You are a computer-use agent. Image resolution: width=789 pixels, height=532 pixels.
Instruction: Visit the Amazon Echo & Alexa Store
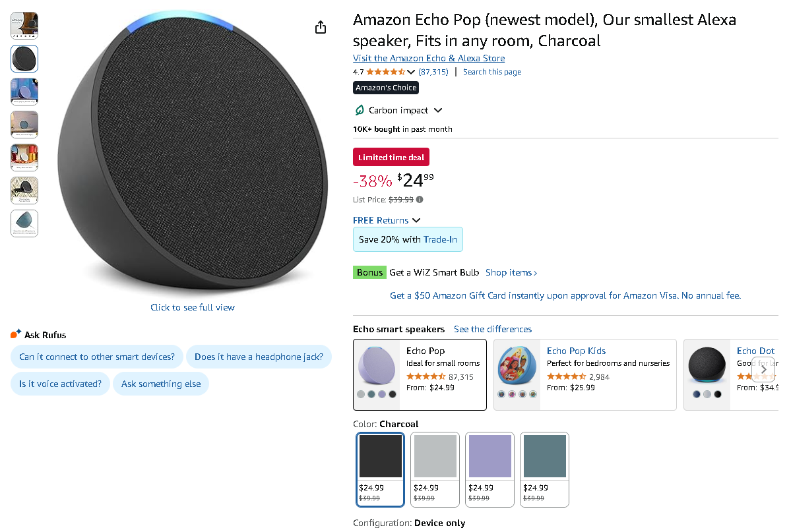point(429,58)
